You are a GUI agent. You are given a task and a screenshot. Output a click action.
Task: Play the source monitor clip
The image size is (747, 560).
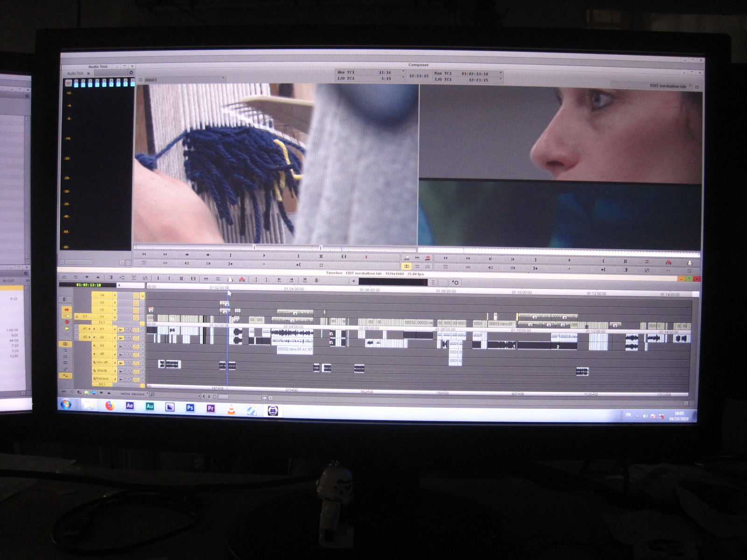click(264, 255)
